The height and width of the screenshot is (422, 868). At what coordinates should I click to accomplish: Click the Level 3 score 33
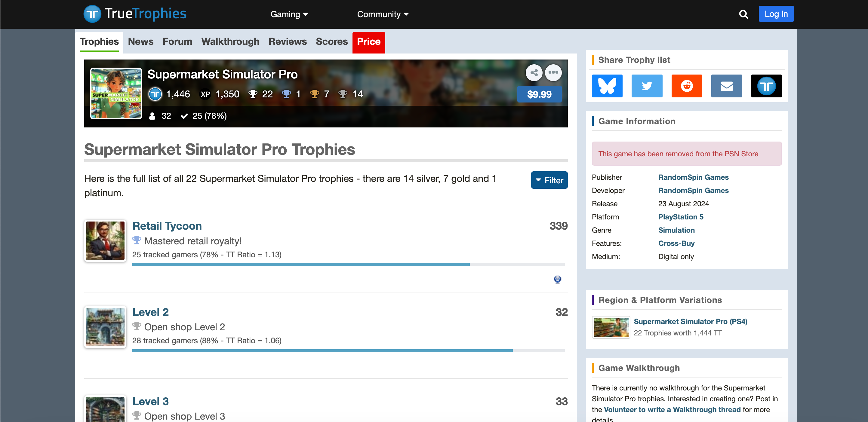pos(561,401)
